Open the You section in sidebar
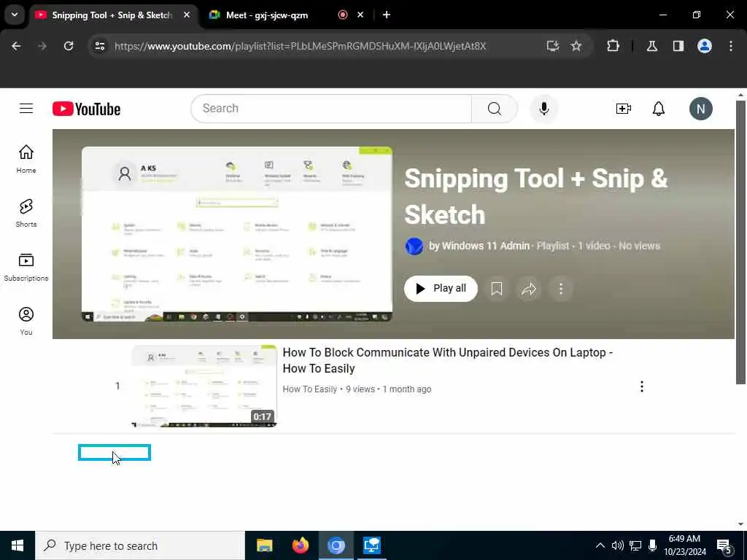 point(26,321)
